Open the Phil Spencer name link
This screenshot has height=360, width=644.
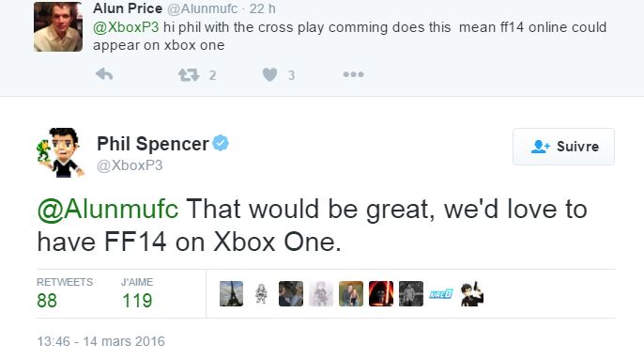[x=153, y=144]
